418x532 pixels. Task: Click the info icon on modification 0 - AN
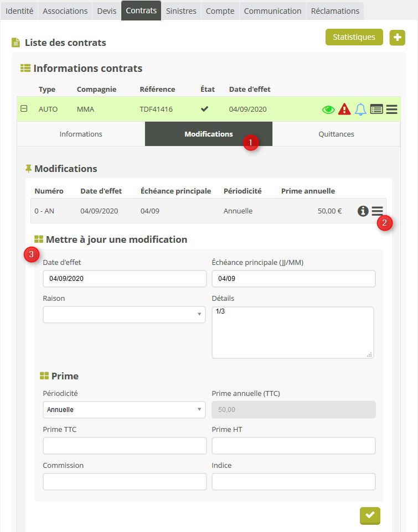tap(363, 211)
